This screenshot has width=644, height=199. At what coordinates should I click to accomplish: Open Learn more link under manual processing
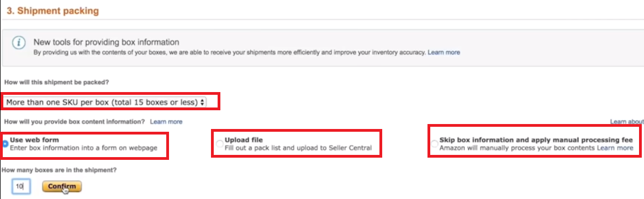(x=615, y=148)
